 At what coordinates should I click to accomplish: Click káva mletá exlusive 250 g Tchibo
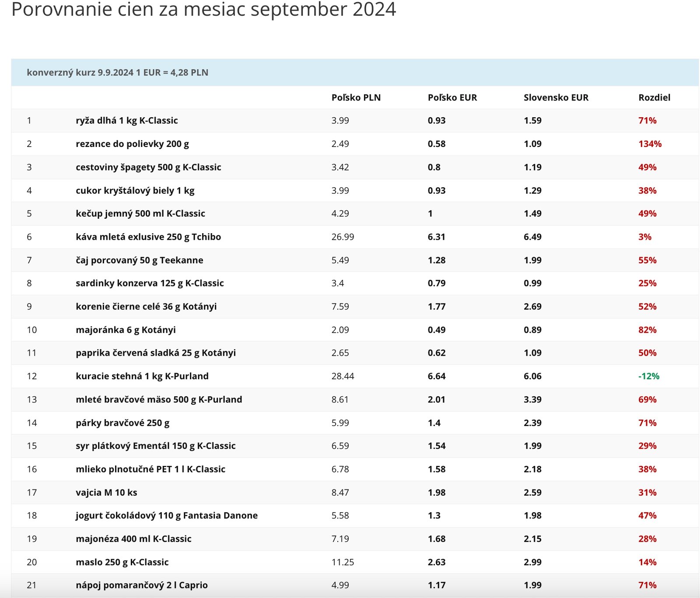click(148, 237)
